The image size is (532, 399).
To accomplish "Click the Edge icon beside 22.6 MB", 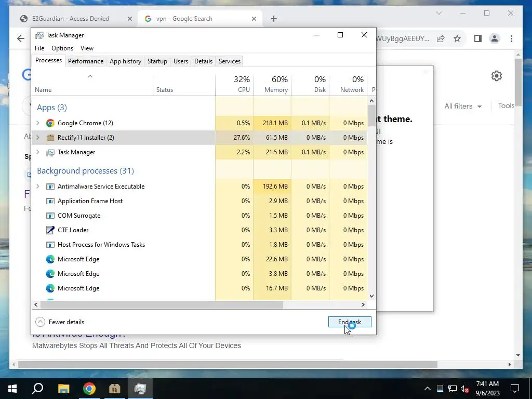I will point(50,259).
